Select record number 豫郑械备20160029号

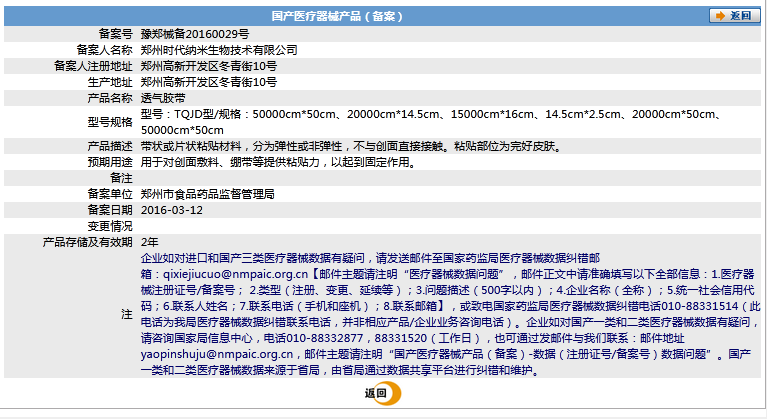pos(195,34)
